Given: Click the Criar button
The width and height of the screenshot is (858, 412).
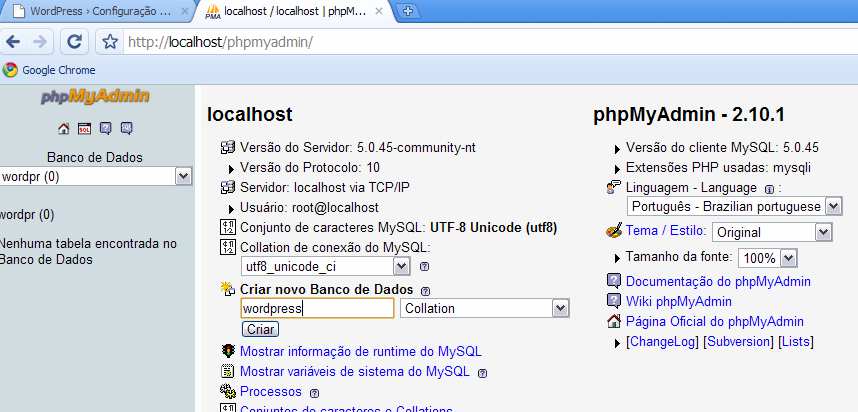Looking at the screenshot, I should 260,329.
